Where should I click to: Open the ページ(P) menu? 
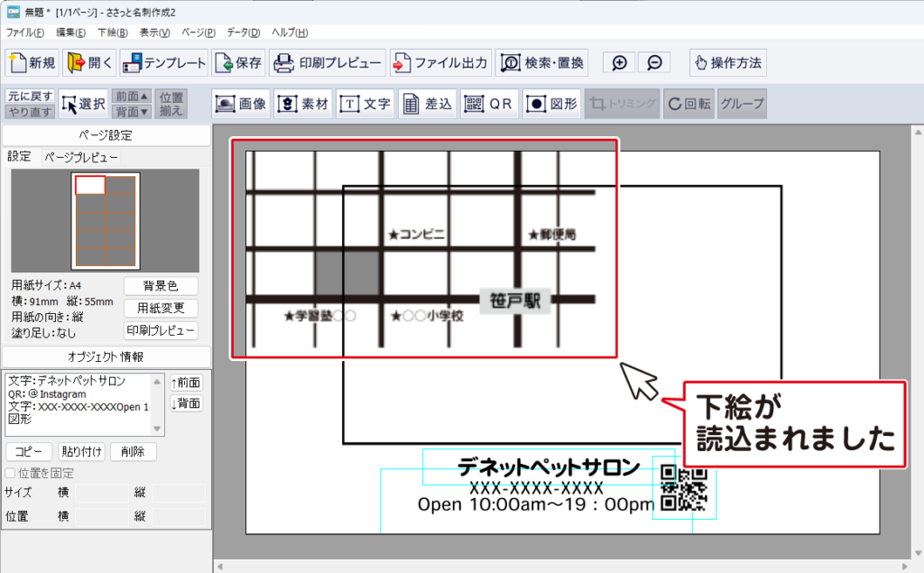click(199, 32)
